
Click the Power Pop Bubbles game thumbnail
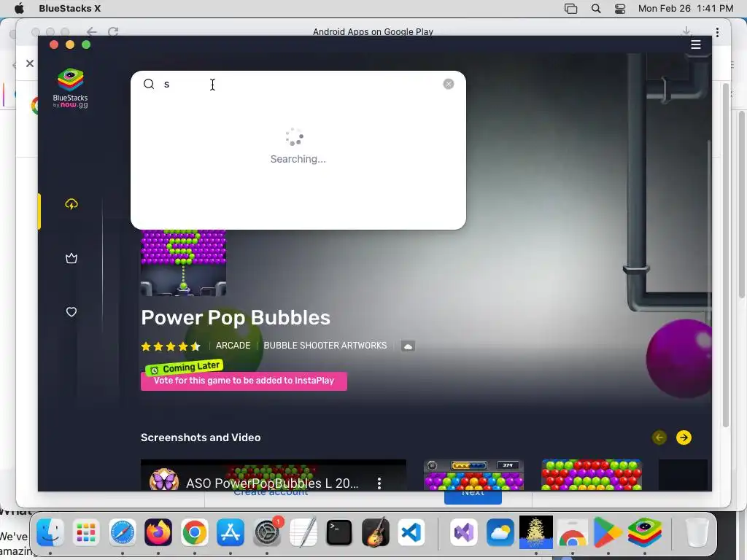[183, 262]
